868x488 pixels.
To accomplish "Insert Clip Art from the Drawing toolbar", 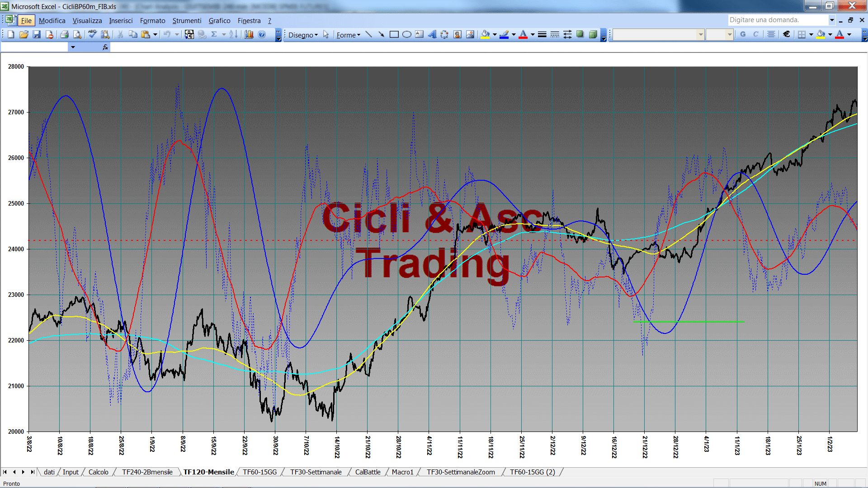I will [x=458, y=34].
